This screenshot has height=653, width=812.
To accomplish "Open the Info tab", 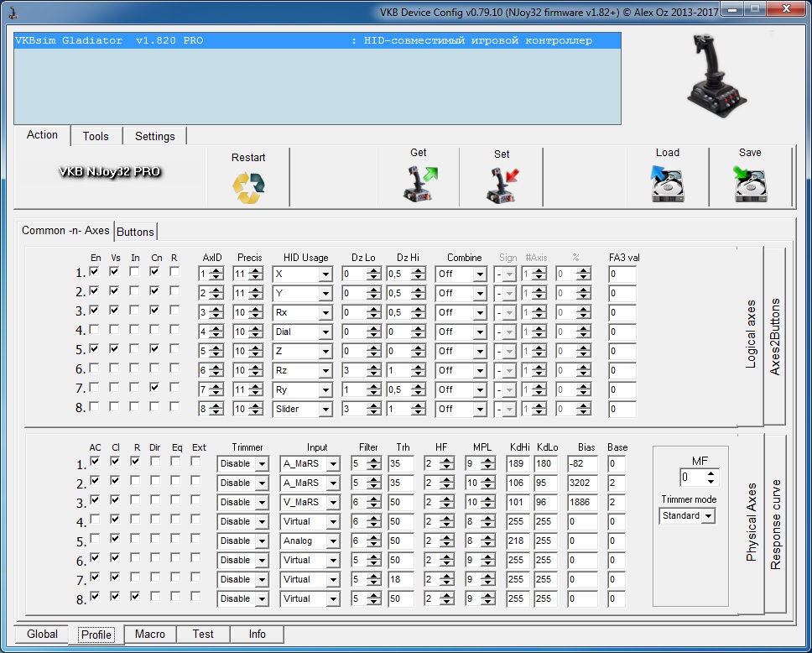I will [257, 635].
